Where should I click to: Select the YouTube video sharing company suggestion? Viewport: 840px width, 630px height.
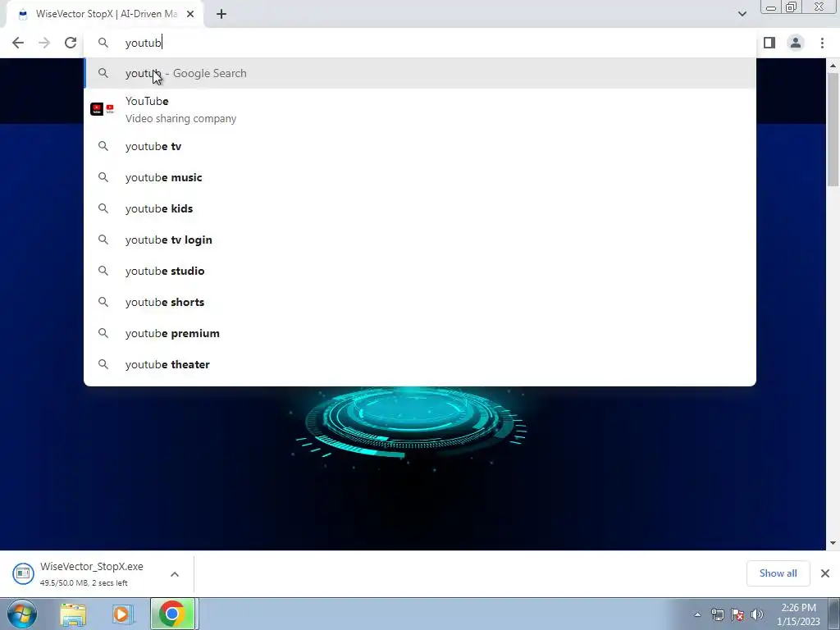pos(420,109)
